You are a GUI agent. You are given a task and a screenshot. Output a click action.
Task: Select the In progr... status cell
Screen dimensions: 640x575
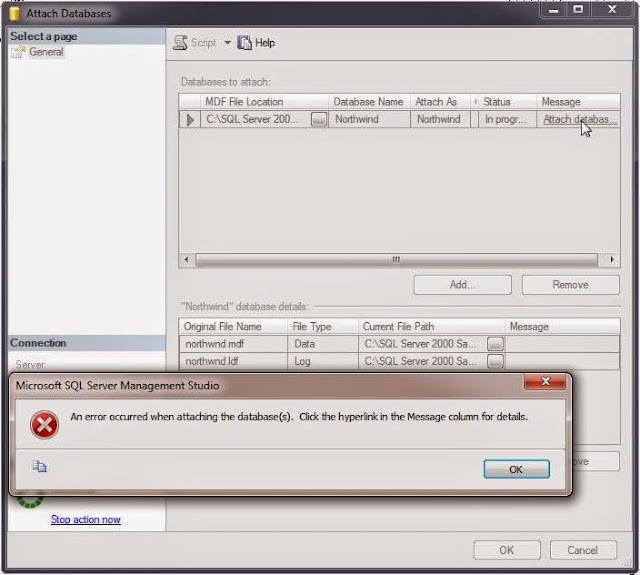tap(507, 119)
